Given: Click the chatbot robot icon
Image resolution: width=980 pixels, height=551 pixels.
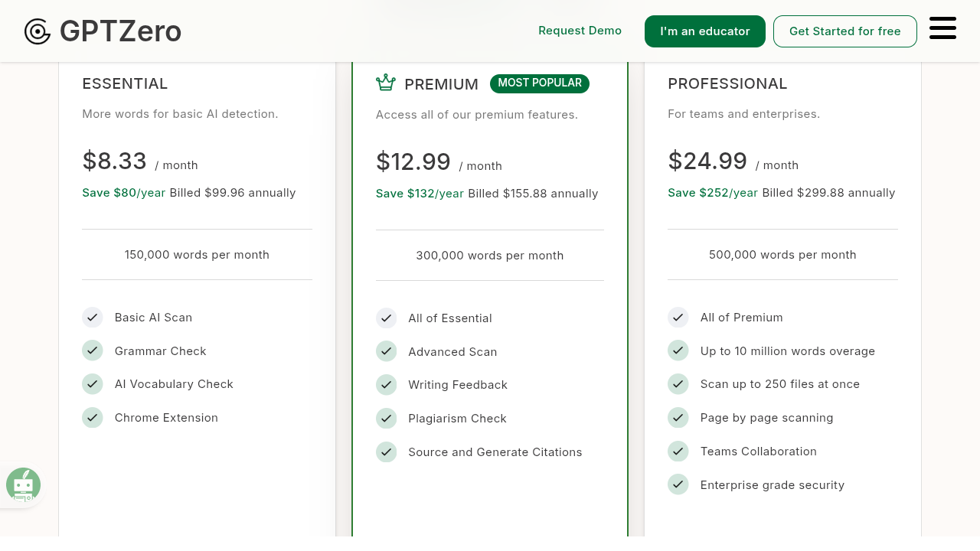Looking at the screenshot, I should point(23,485).
